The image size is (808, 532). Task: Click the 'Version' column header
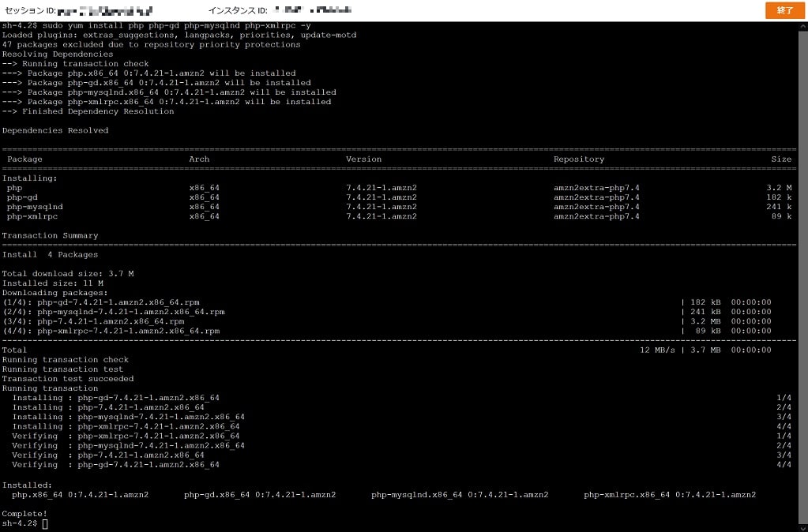(x=364, y=159)
